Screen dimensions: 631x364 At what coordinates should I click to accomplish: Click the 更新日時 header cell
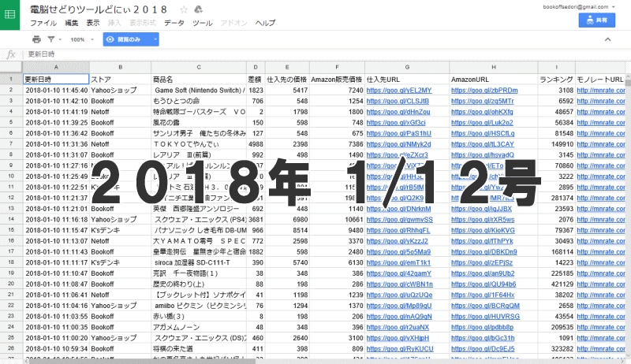coord(56,79)
